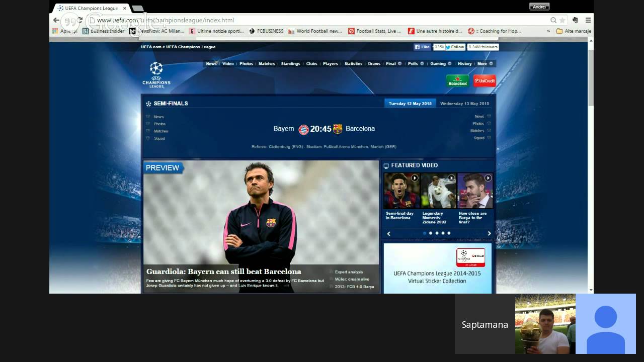The width and height of the screenshot is (644, 362).
Task: Open the Photos navigation item
Action: coord(246,64)
